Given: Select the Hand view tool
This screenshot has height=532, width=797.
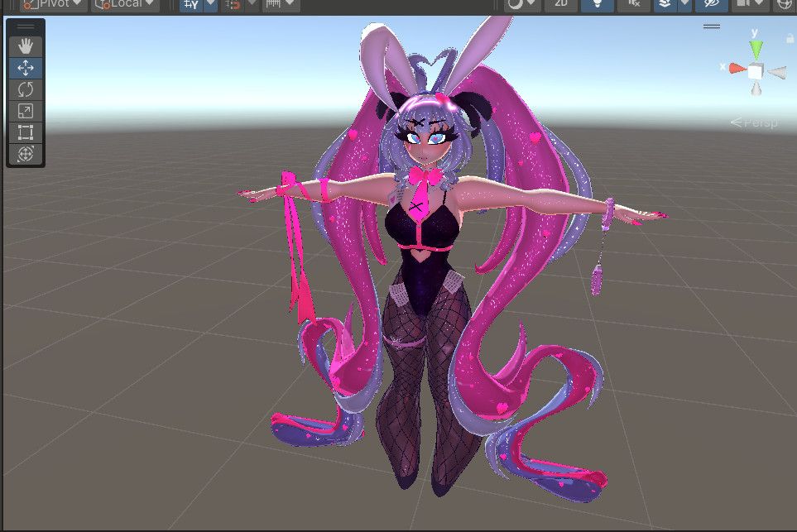Looking at the screenshot, I should coord(26,46).
